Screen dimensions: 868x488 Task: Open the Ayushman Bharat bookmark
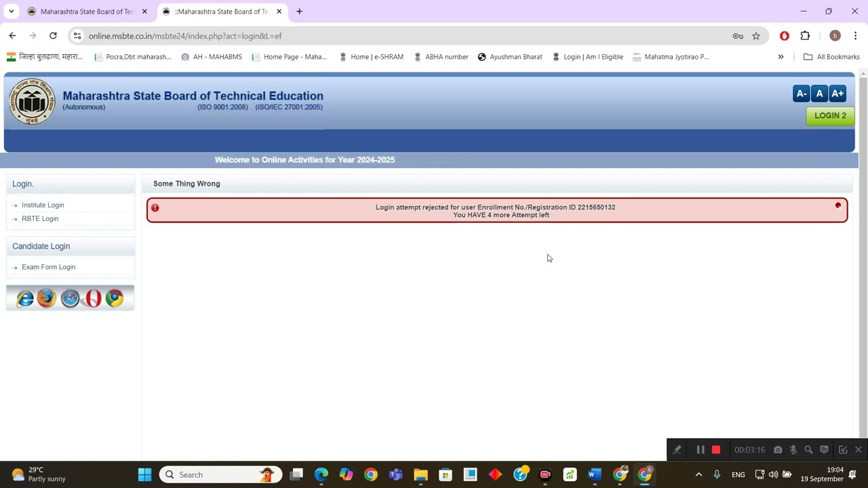(x=510, y=57)
